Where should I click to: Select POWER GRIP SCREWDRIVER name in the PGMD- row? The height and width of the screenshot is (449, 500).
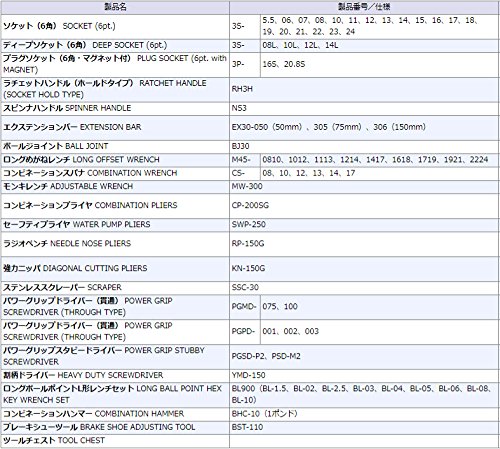tap(115, 307)
